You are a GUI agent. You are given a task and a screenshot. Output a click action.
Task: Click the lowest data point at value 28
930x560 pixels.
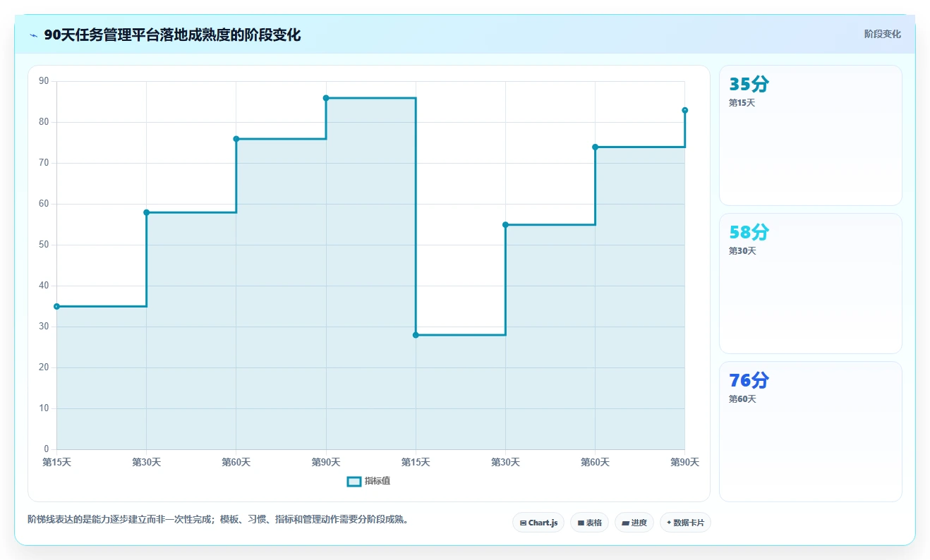coord(416,335)
